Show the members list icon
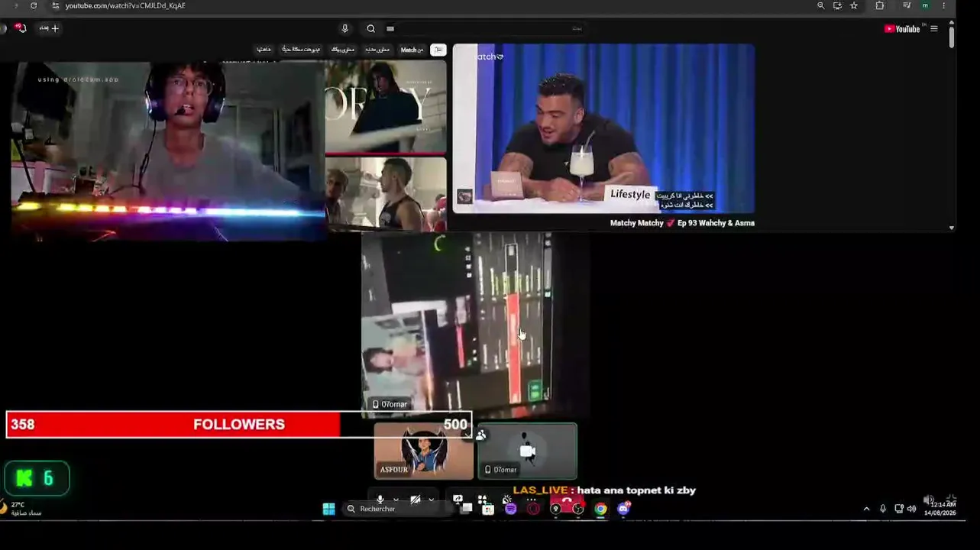This screenshot has width=980, height=550. click(x=480, y=435)
